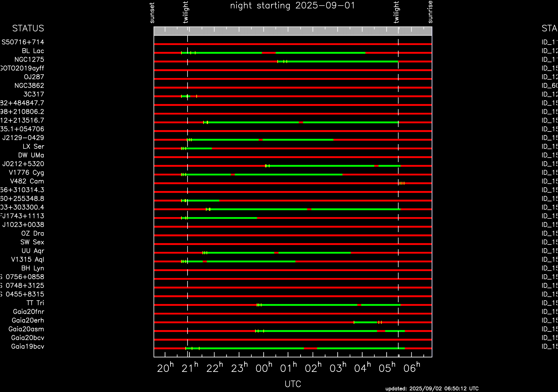Click the gray bar above the chart
Image resolution: width=558 pixels, height=392 pixels.
click(x=293, y=31)
